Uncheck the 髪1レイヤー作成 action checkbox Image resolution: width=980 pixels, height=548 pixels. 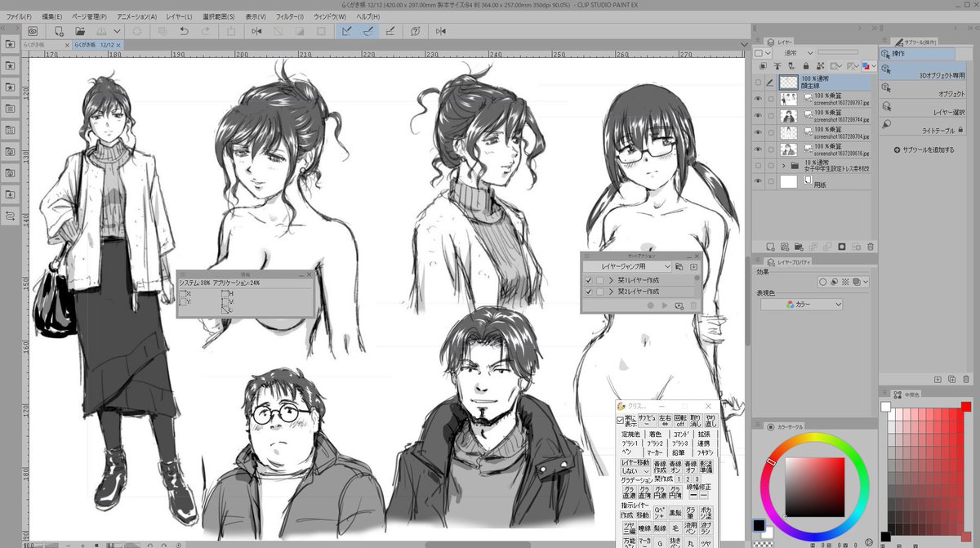coord(589,280)
